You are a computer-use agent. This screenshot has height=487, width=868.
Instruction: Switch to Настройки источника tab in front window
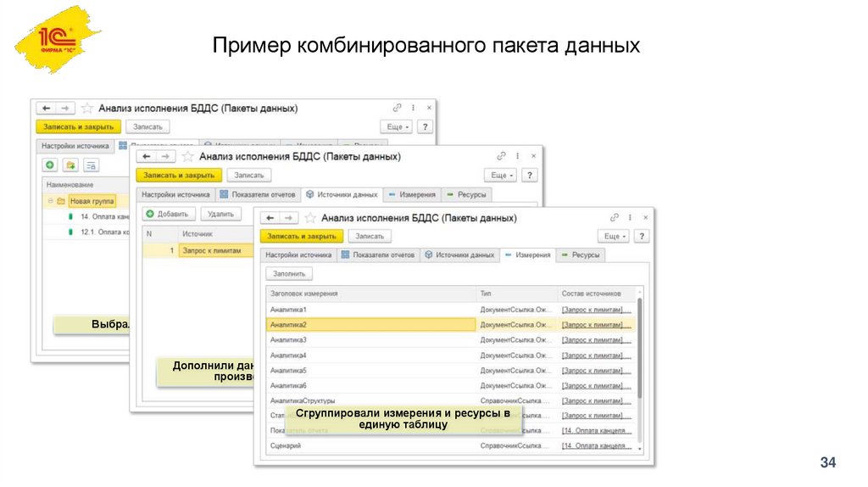coord(298,255)
